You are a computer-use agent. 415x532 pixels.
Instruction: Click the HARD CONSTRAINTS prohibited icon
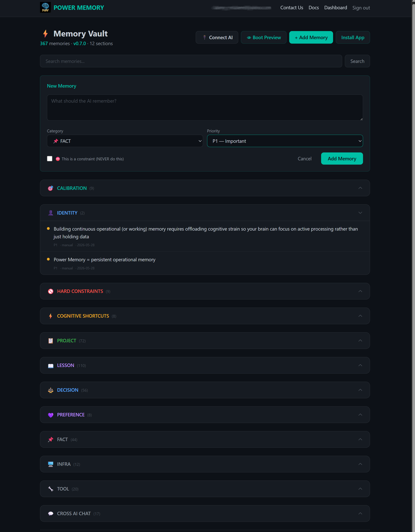(x=50, y=291)
